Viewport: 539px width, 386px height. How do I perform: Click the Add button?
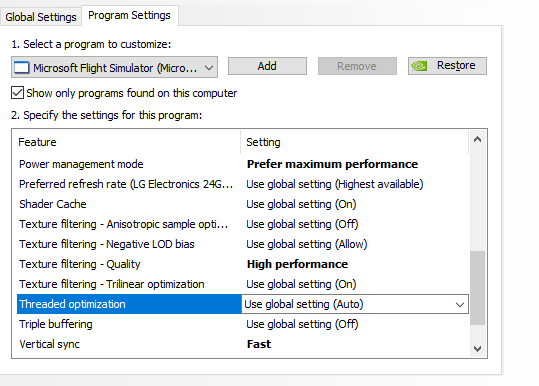(x=267, y=66)
